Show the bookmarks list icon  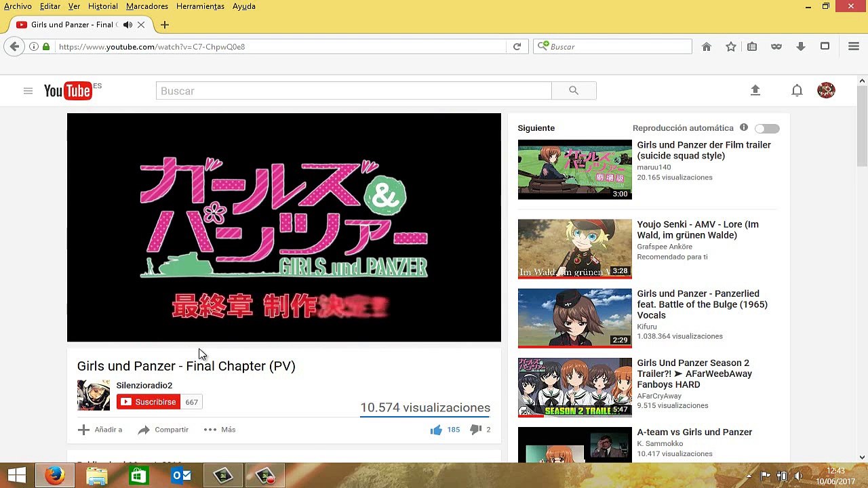(752, 47)
